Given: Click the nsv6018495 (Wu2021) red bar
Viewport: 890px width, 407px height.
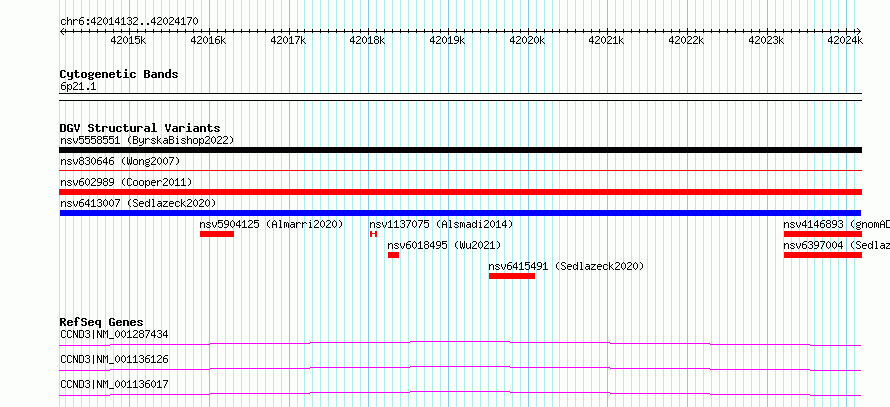Looking at the screenshot, I should tap(393, 255).
